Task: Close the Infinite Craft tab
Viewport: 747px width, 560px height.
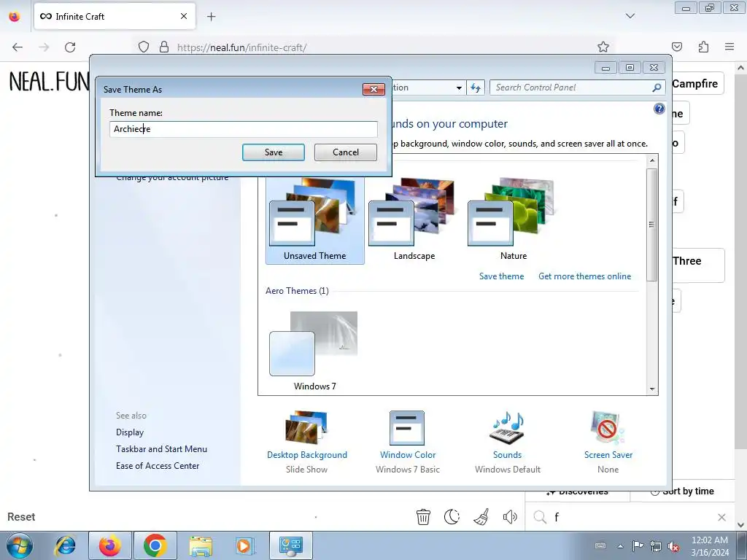Action: point(184,16)
